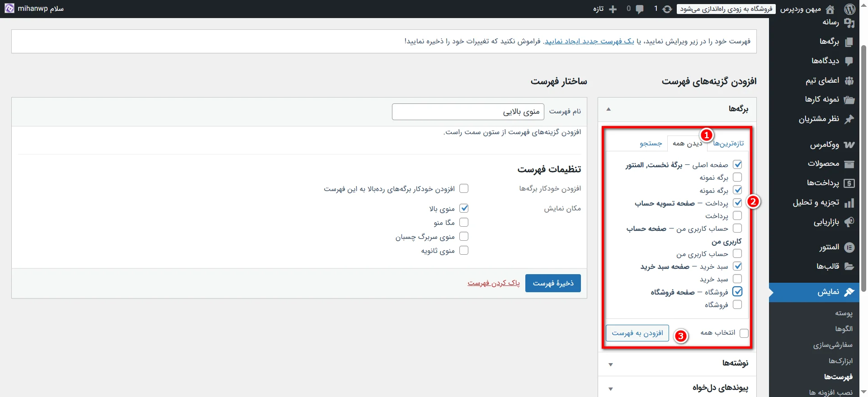Screen dimensions: 868x397
Task: Uncheck منوی بالا display location
Action: pyautogui.click(x=464, y=208)
